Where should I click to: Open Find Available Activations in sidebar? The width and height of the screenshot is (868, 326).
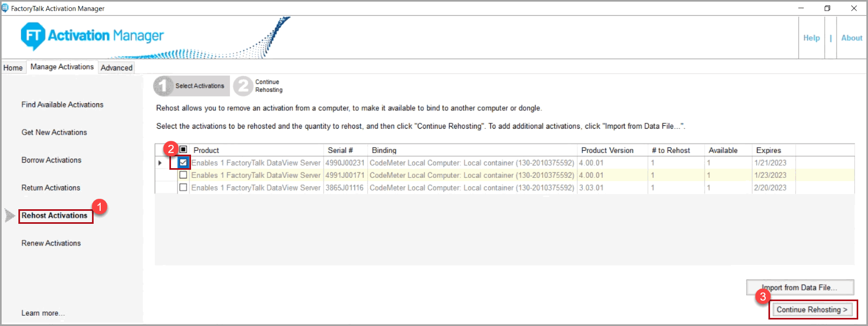(x=62, y=104)
